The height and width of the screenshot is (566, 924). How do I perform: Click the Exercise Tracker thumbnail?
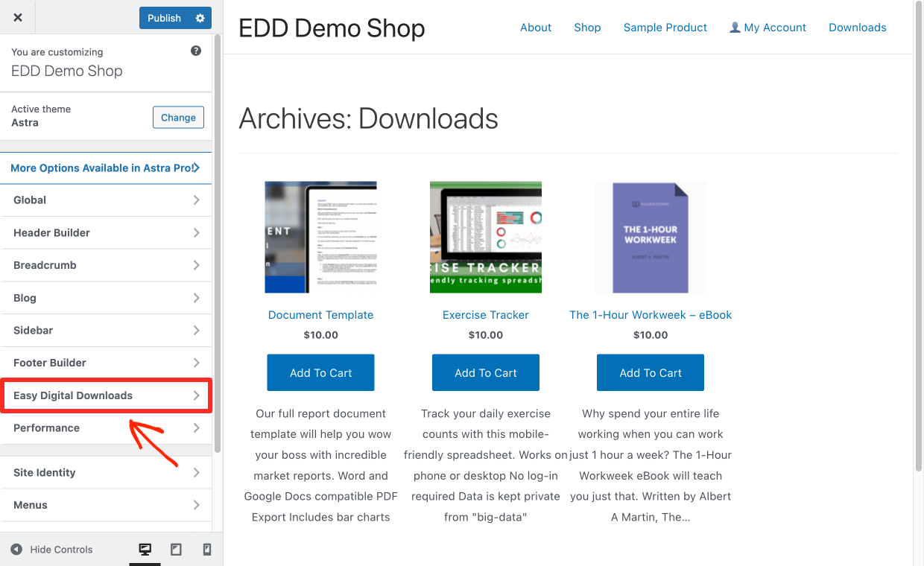(486, 238)
